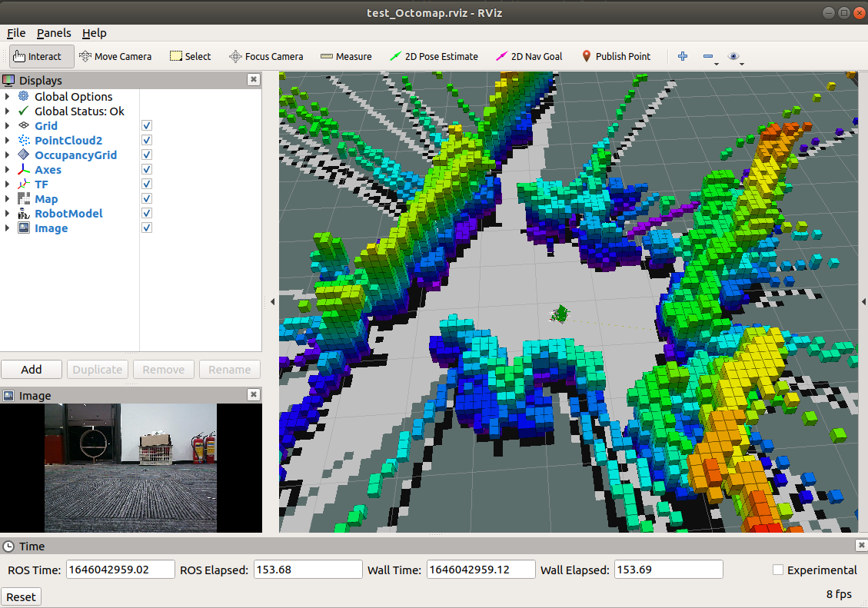Select the Move Camera tool
Screen dimensions: 868x608
(115, 56)
